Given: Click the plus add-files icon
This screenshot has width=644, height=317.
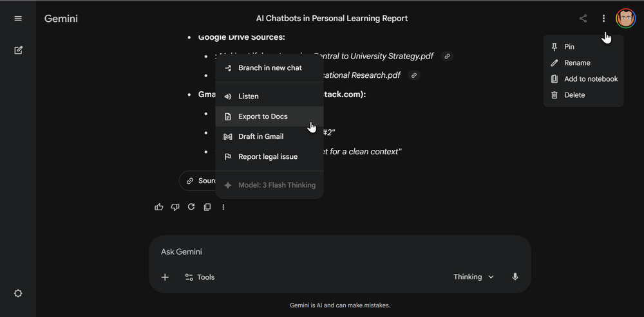Looking at the screenshot, I should point(165,277).
